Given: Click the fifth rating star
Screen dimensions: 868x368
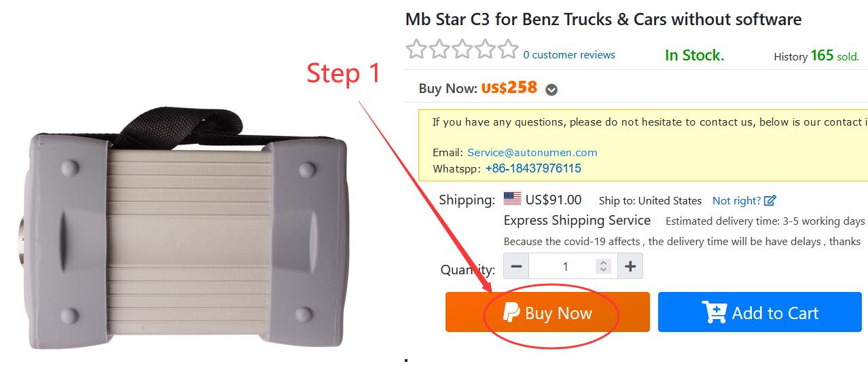Looking at the screenshot, I should [508, 49].
